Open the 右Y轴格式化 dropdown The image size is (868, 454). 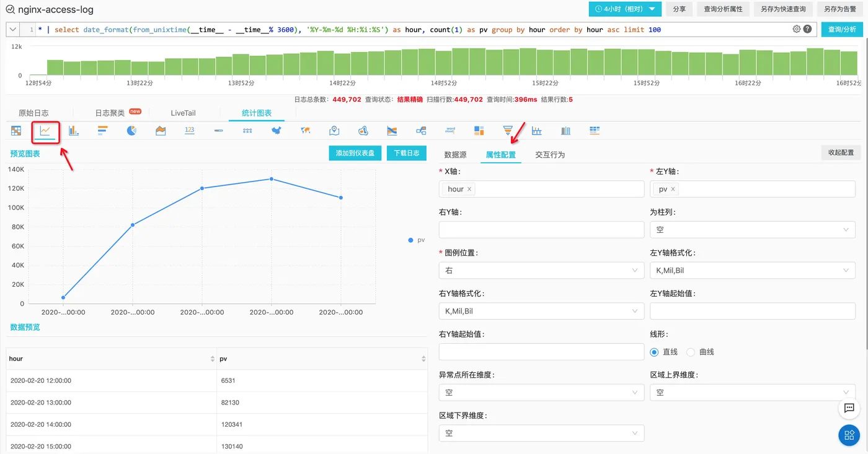pyautogui.click(x=541, y=311)
